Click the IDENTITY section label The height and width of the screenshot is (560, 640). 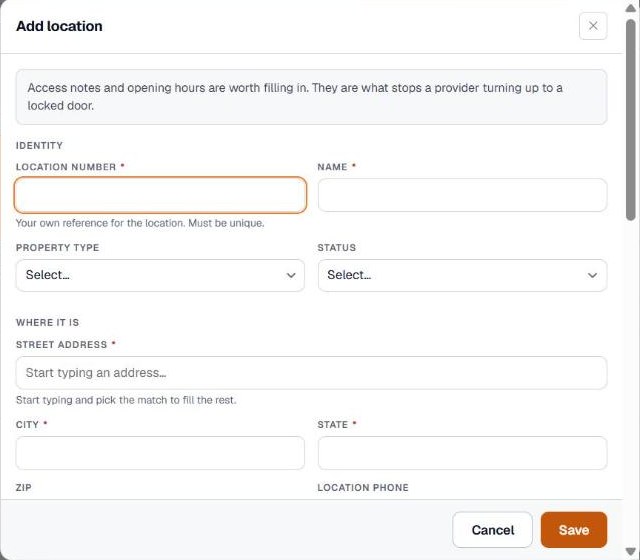[x=39, y=146]
